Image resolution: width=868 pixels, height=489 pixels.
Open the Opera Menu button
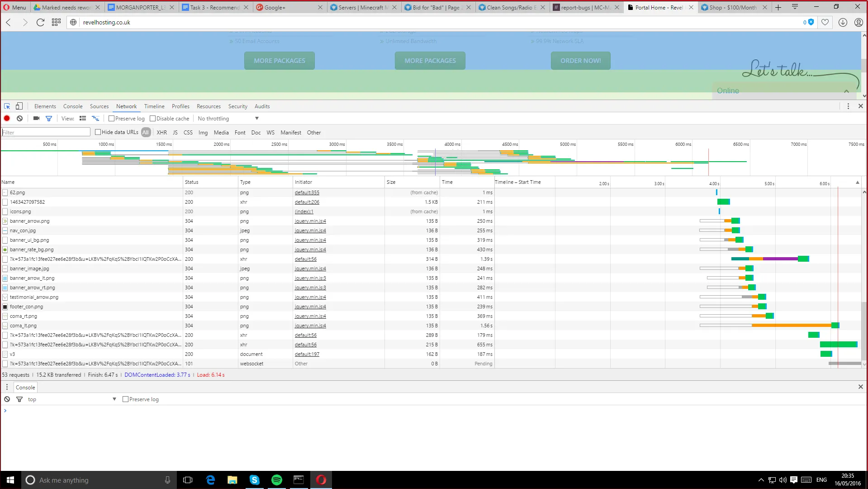click(x=15, y=7)
